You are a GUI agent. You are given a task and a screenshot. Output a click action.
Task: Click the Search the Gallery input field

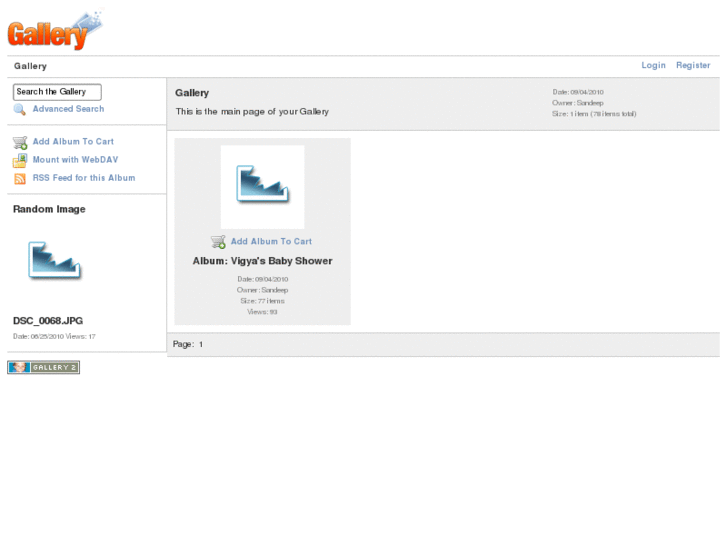(x=57, y=92)
